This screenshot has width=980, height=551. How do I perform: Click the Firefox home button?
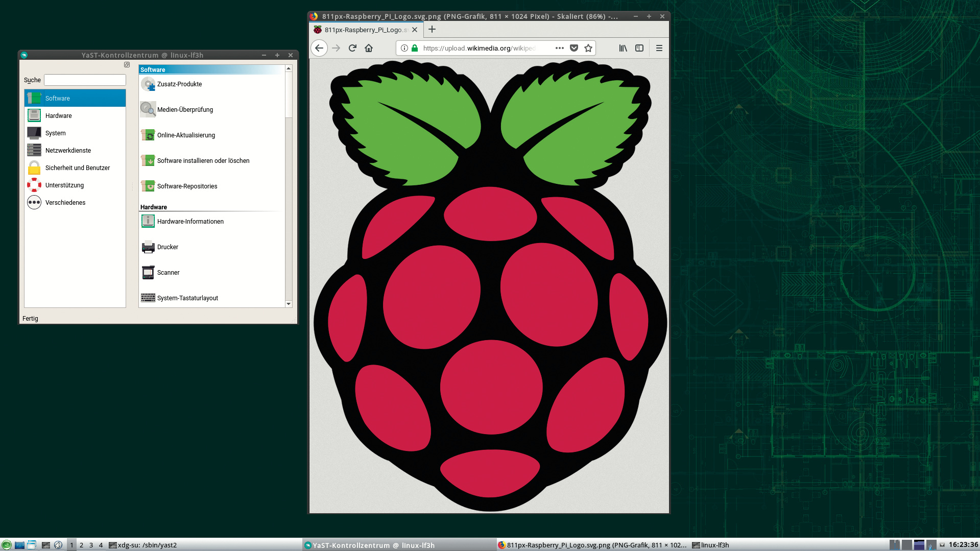[x=369, y=48]
